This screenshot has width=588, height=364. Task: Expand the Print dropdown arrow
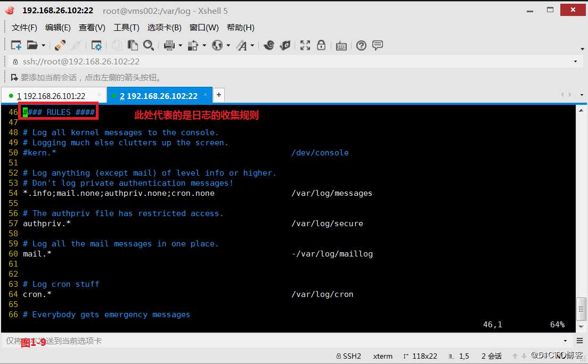181,46
